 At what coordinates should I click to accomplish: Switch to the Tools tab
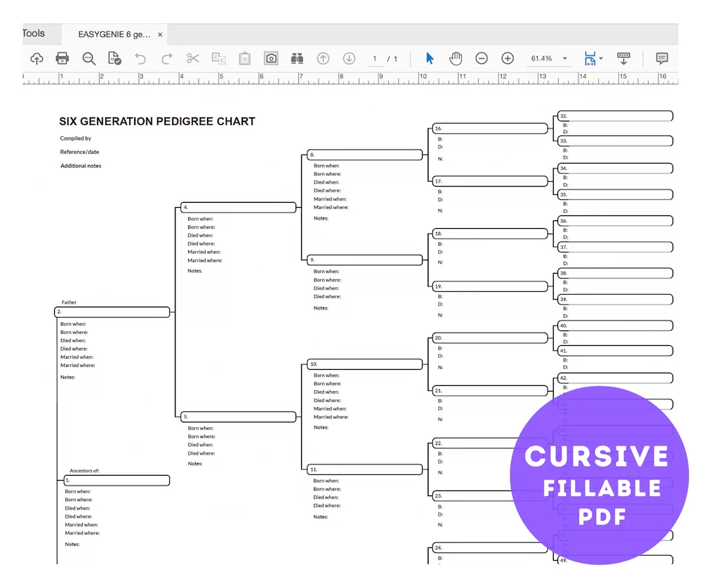pyautogui.click(x=34, y=33)
